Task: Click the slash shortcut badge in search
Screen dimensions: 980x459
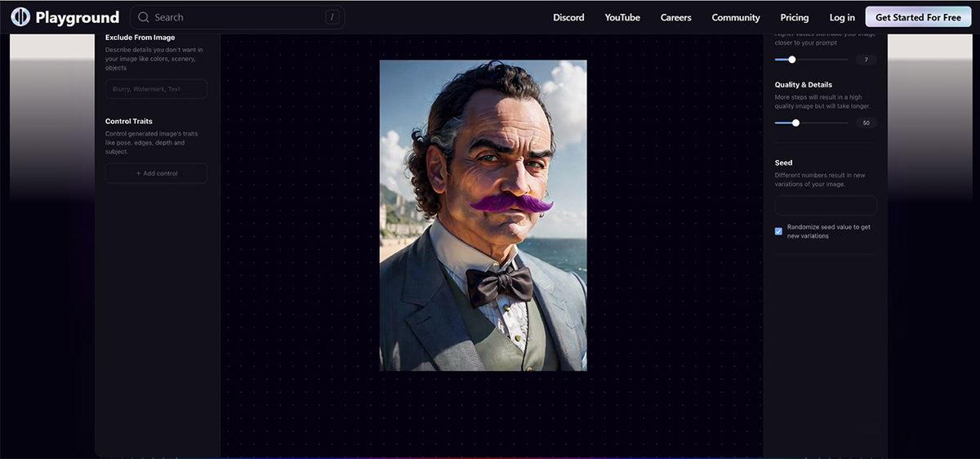Action: click(332, 17)
